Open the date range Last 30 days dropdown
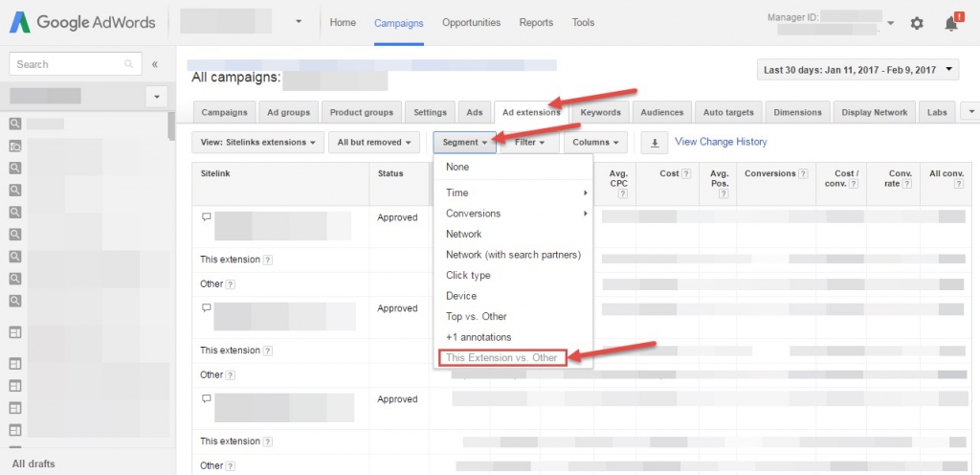 [x=857, y=69]
